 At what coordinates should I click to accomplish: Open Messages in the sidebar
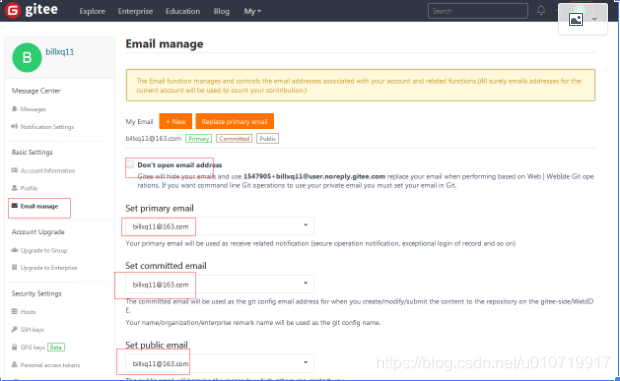pyautogui.click(x=33, y=109)
